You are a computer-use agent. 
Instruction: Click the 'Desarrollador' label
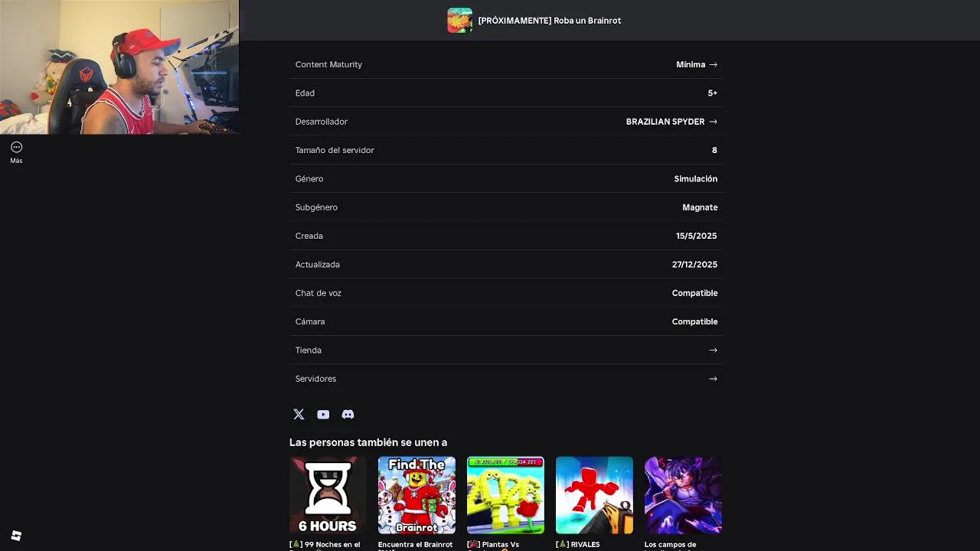point(322,122)
